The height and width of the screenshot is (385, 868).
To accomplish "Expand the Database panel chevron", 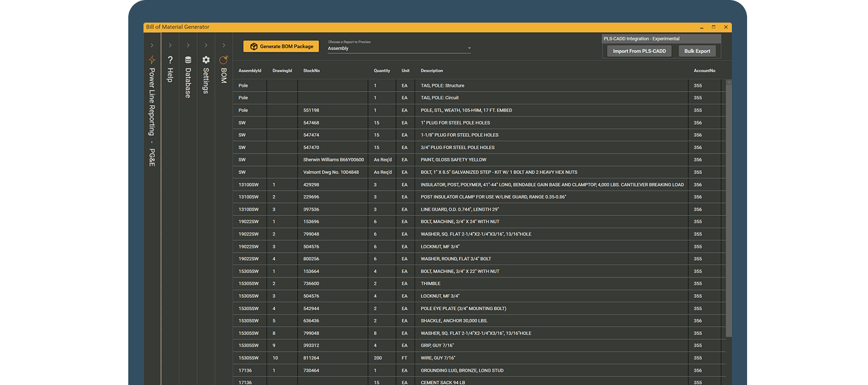I will (188, 45).
